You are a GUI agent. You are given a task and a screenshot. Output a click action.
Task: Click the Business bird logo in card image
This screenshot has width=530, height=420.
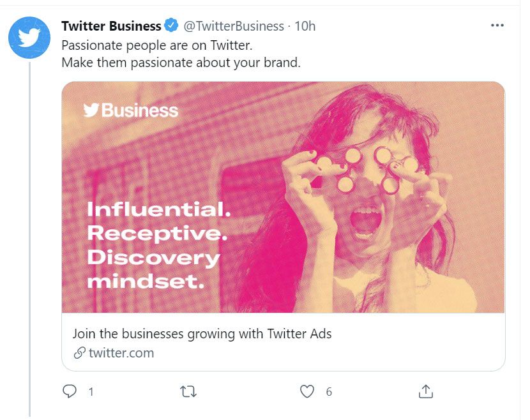pyautogui.click(x=132, y=110)
